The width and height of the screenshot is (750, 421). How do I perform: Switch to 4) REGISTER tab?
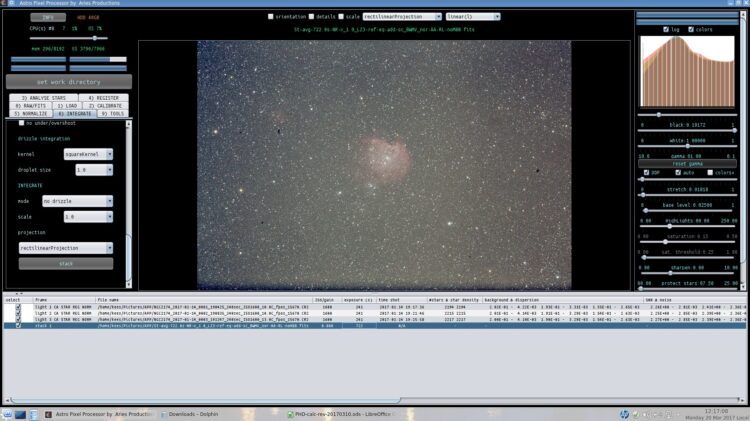tap(103, 98)
